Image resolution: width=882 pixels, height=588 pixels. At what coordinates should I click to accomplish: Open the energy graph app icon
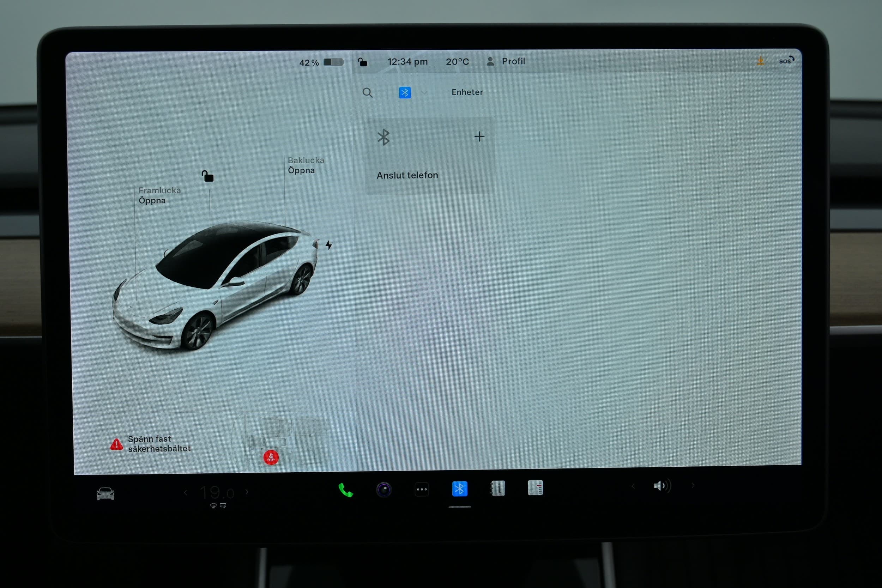tap(535, 488)
